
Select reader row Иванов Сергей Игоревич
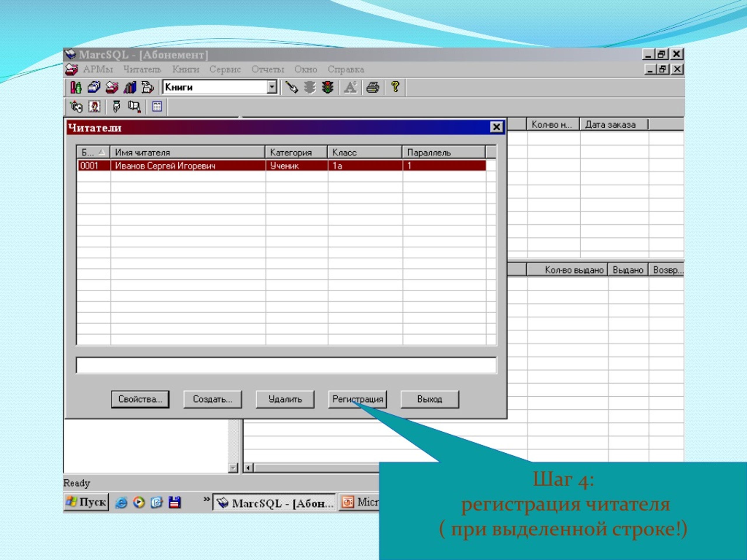point(282,166)
